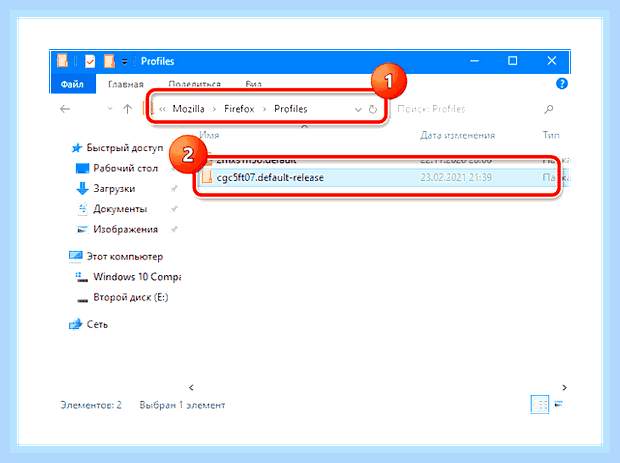Open the Главная ribbon tab
The width and height of the screenshot is (620, 463).
click(126, 84)
